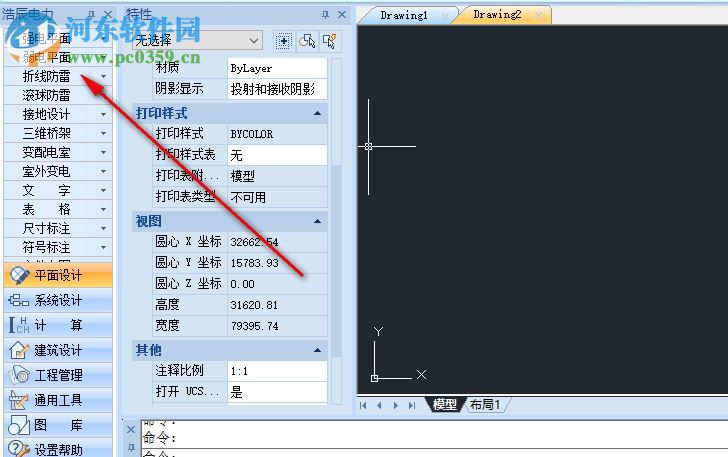Open 系统设计 sidebar section
The height and width of the screenshot is (457, 728).
(x=58, y=300)
